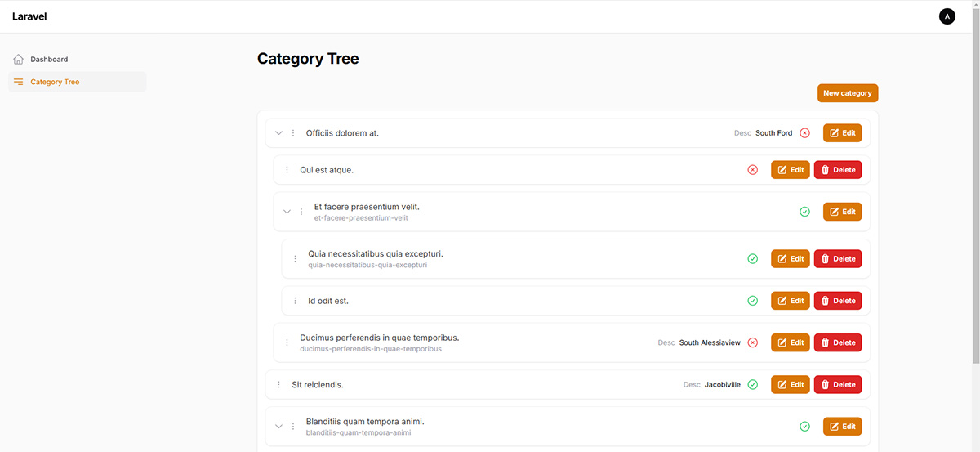Click drag handle of Blanditiis quam tempora animi.
Viewport: 980px width, 452px height.
(x=293, y=427)
